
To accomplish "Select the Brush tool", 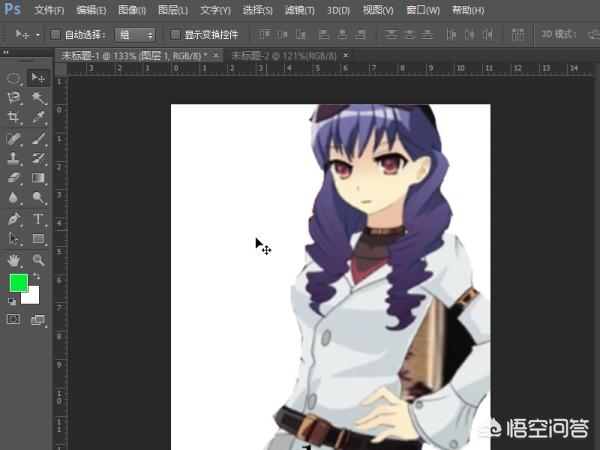I will point(38,139).
